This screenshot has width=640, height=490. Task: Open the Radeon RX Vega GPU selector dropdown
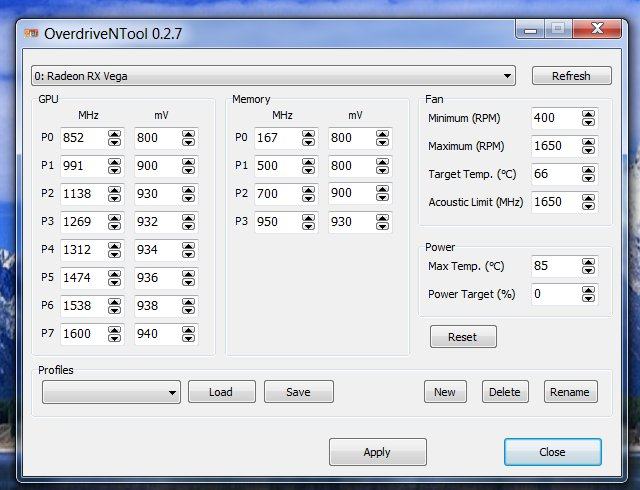pos(273,76)
